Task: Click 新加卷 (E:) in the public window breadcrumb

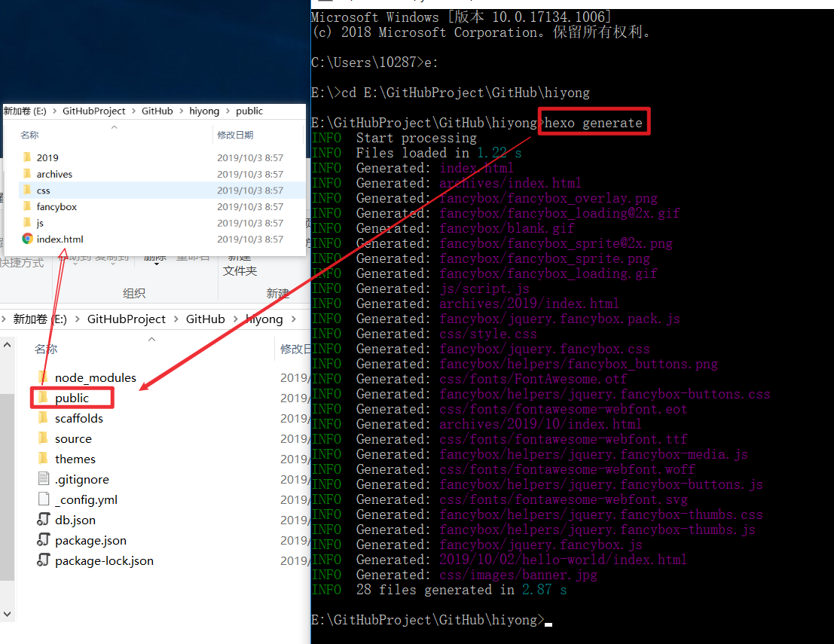Action: click(x=25, y=111)
